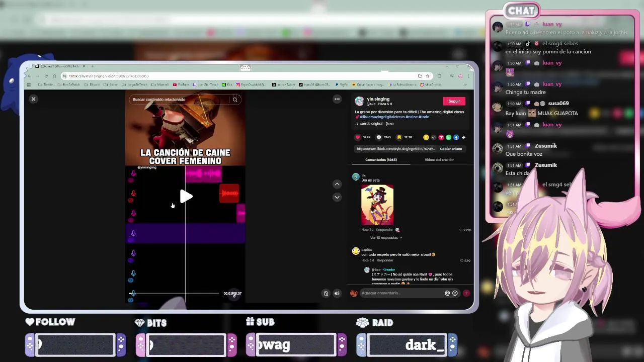
Task: Open the sonido original music link
Action: tap(374, 124)
